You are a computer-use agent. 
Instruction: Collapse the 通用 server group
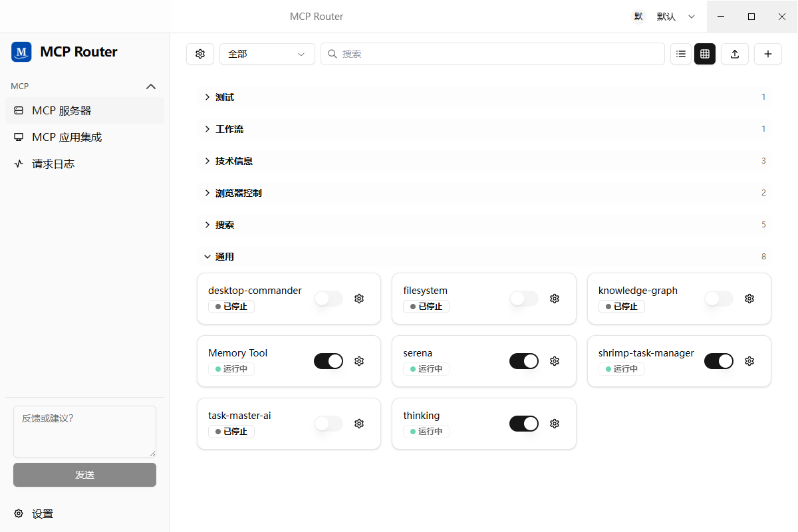pos(485,257)
